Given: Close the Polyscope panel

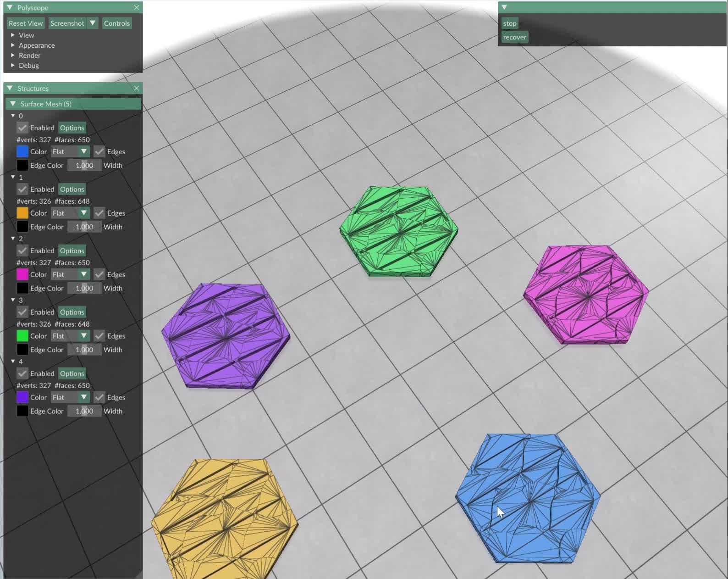Looking at the screenshot, I should coord(137,7).
